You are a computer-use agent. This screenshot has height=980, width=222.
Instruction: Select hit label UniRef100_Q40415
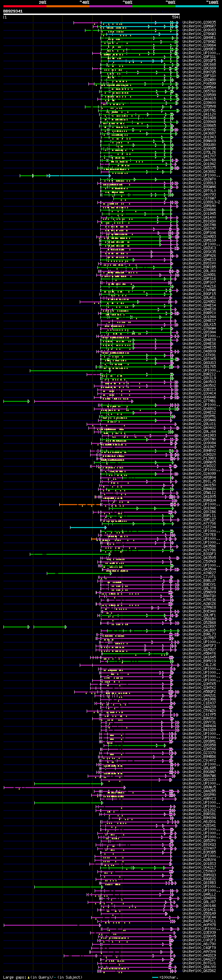point(199,99)
